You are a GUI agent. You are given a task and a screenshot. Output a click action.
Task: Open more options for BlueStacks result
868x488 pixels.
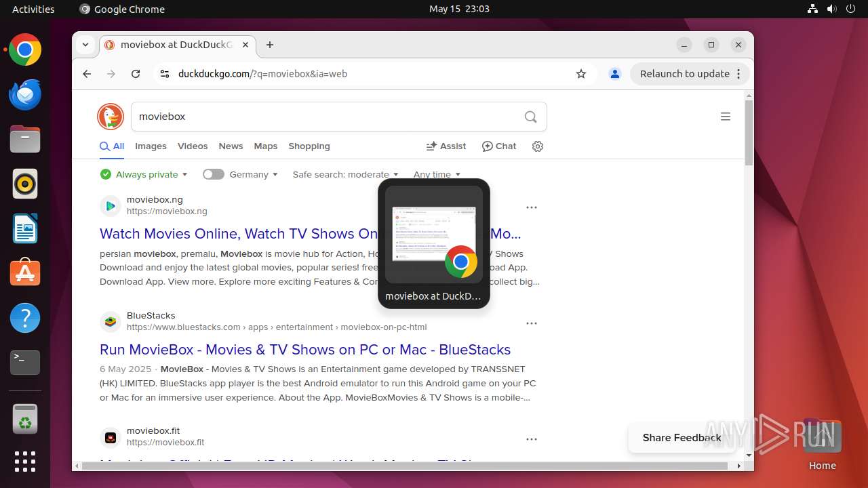click(x=532, y=323)
